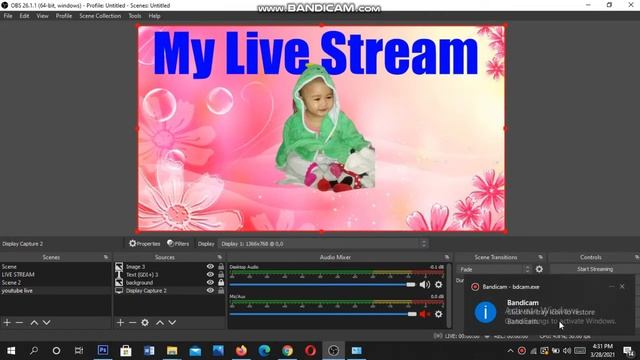
Task: Move source up in Sources panel
Action: pos(160,322)
